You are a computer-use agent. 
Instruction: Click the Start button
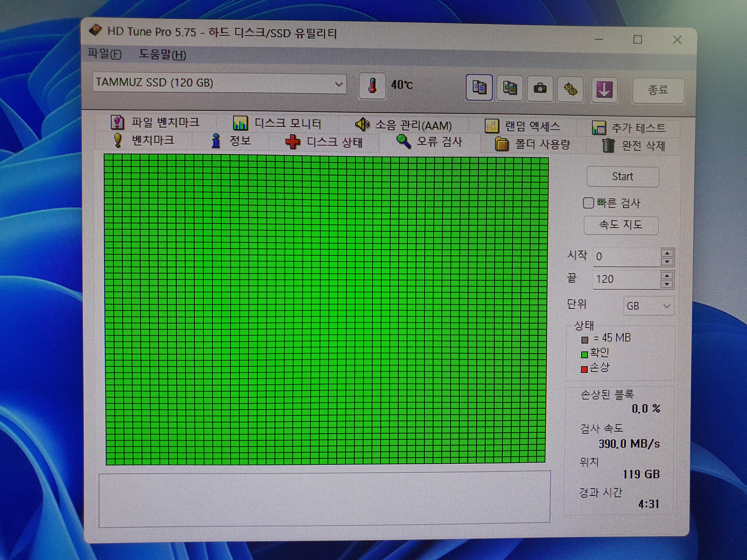(x=623, y=176)
